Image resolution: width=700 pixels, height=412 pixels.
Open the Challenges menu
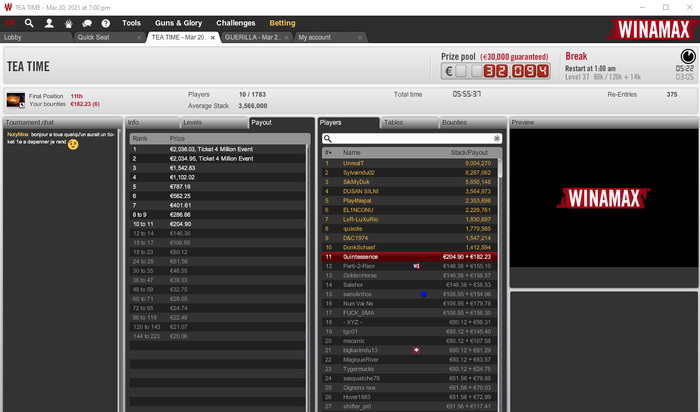tap(236, 23)
